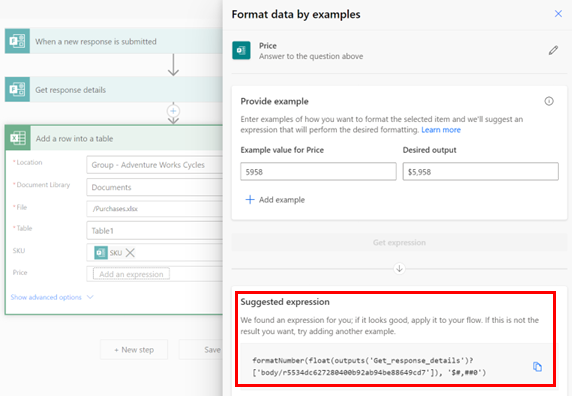Click the plus icon beside Add example
This screenshot has height=396, width=572.
coord(250,199)
